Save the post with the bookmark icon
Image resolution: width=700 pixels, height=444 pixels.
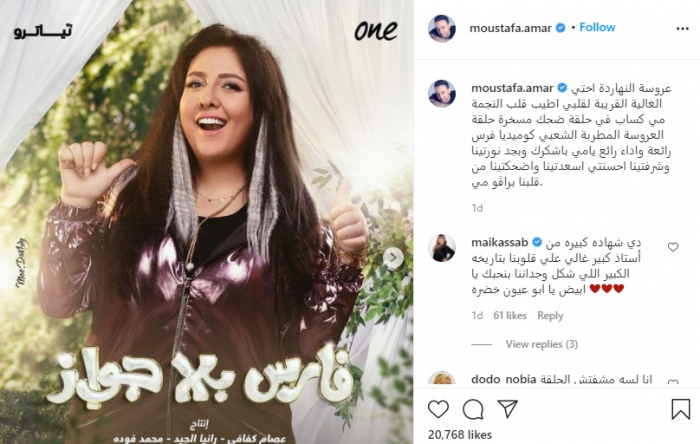(681, 409)
